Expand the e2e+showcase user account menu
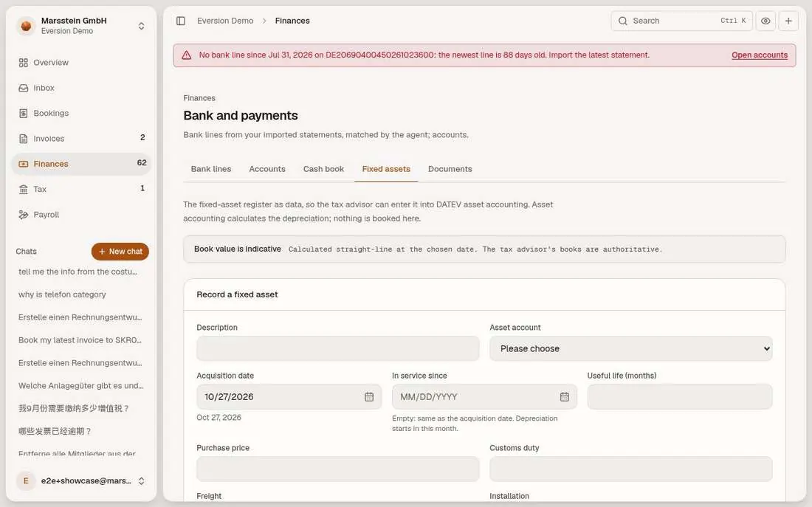The height and width of the screenshot is (507, 812). click(141, 481)
